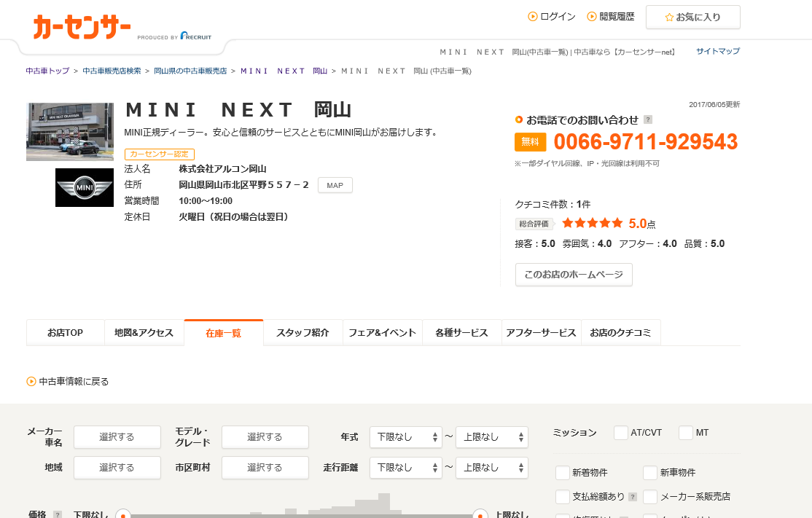812x518 pixels.
Task: Open the 各種サービス tab
Action: pos(462,333)
